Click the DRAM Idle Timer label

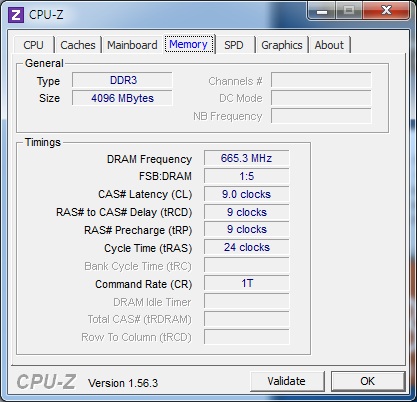point(152,302)
